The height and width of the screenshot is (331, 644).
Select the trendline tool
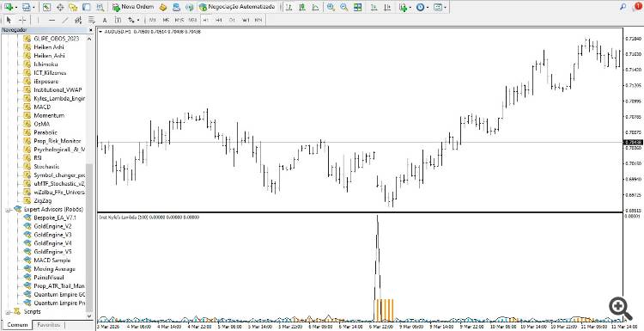[65, 20]
